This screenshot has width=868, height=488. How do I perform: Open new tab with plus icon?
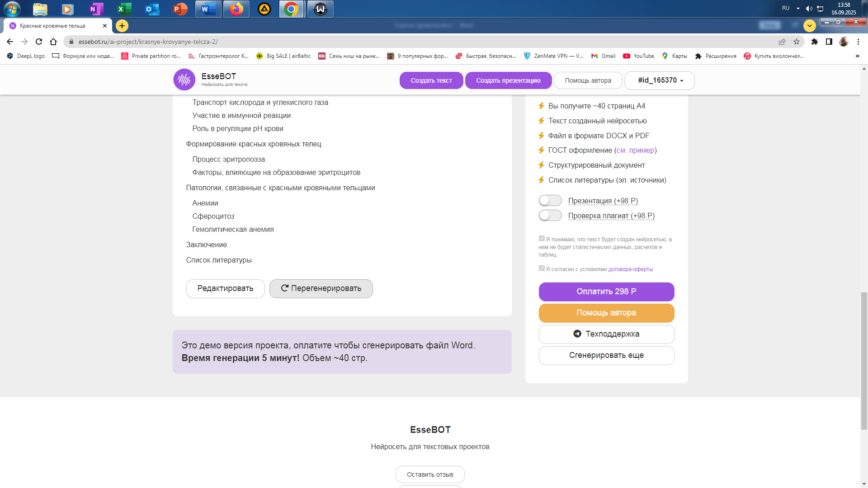[x=122, y=26]
